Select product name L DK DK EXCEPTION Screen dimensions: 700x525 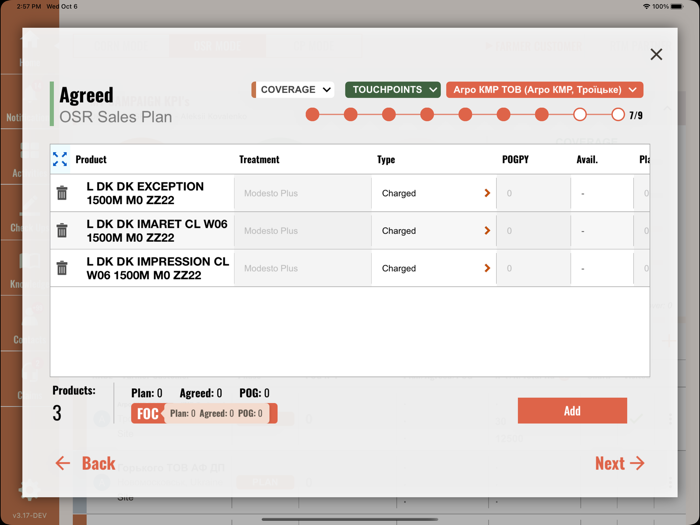(x=145, y=193)
